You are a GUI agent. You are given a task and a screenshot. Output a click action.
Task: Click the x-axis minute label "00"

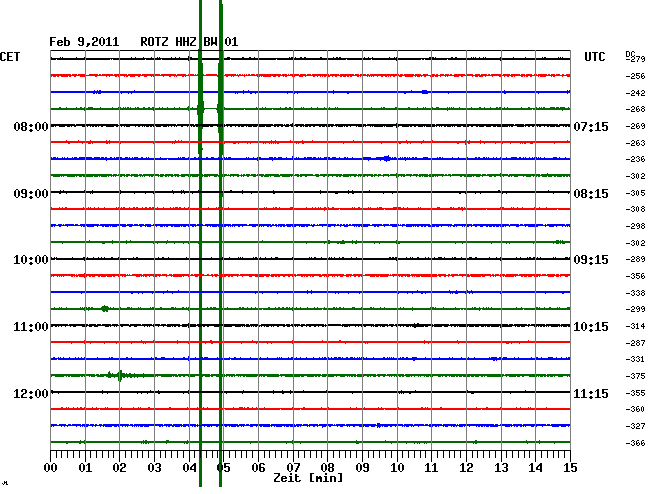pos(51,468)
